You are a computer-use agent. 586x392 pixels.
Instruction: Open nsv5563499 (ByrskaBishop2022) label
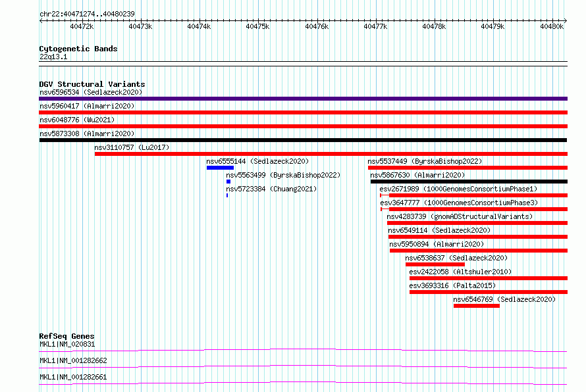pos(283,175)
